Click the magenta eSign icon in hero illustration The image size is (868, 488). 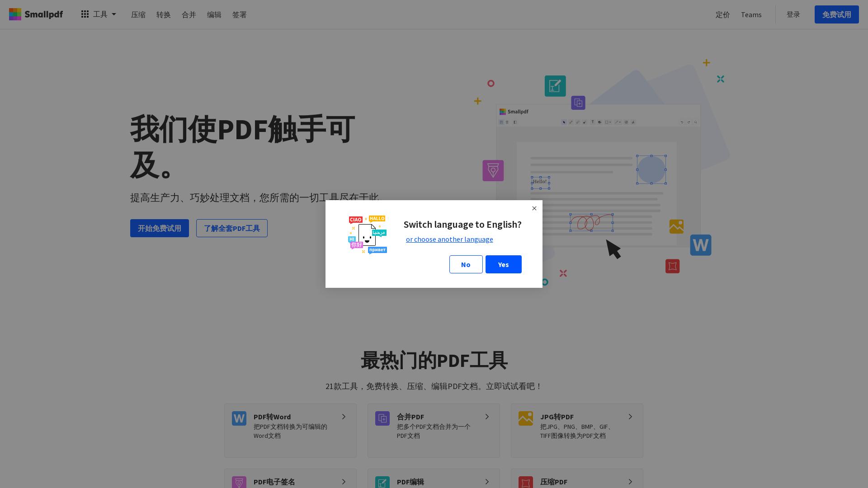pos(493,171)
